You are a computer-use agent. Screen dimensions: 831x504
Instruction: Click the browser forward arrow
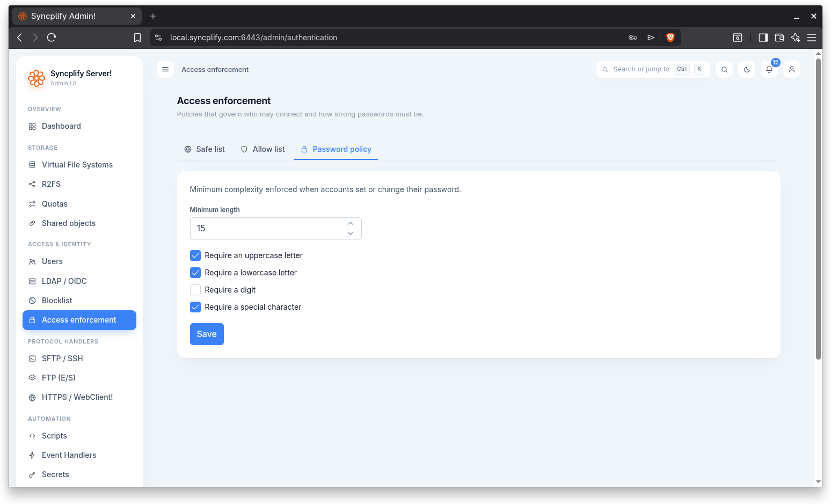(35, 38)
